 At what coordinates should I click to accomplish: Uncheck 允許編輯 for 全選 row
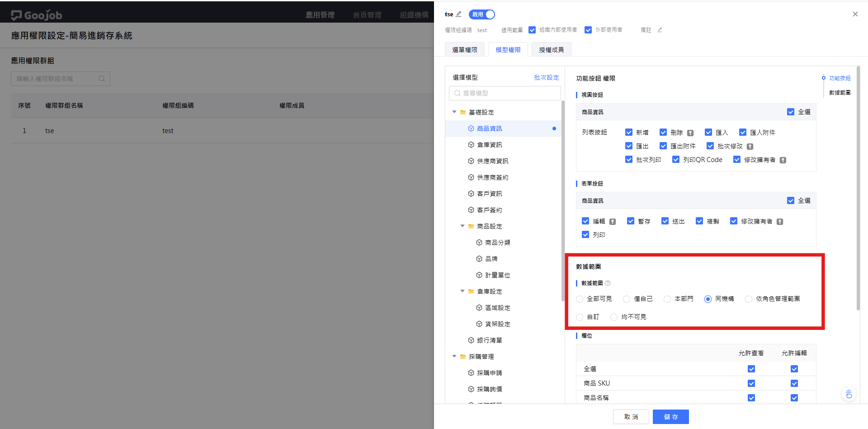pyautogui.click(x=794, y=369)
